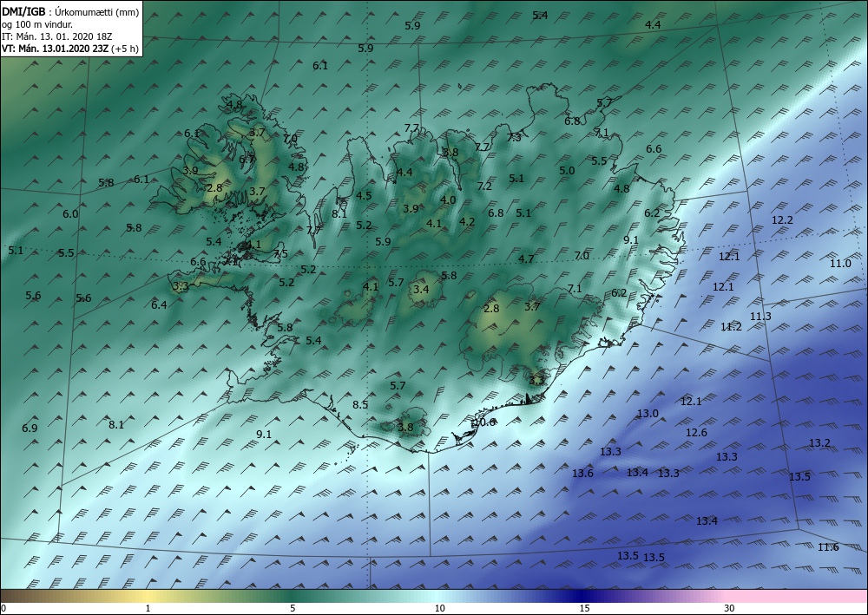Click the 11.6 value on the map
The width and height of the screenshot is (868, 615).
pos(828,547)
